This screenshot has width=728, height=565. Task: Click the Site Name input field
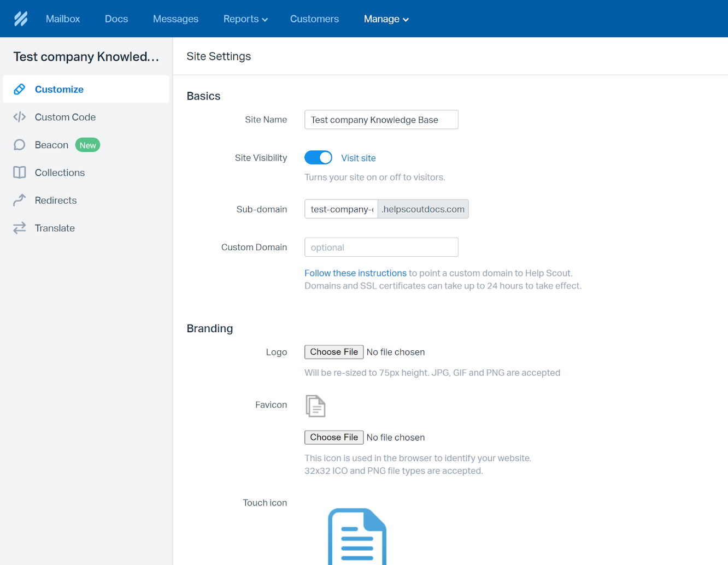pos(381,120)
